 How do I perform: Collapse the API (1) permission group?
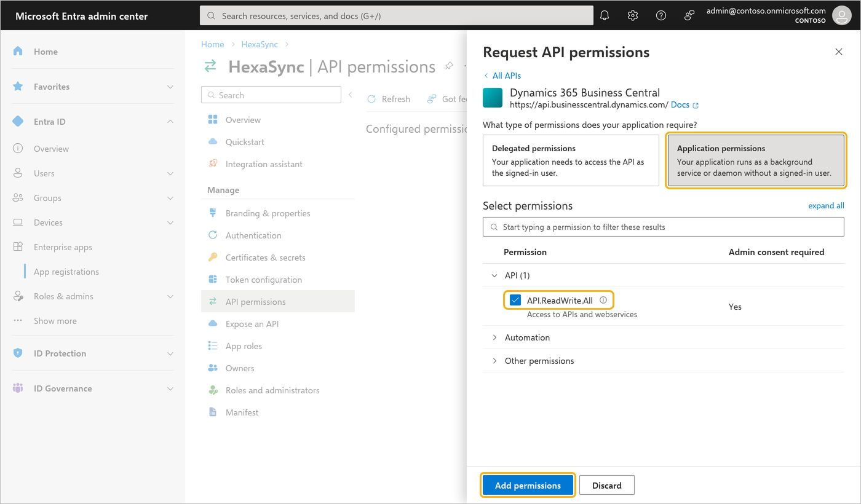point(494,275)
